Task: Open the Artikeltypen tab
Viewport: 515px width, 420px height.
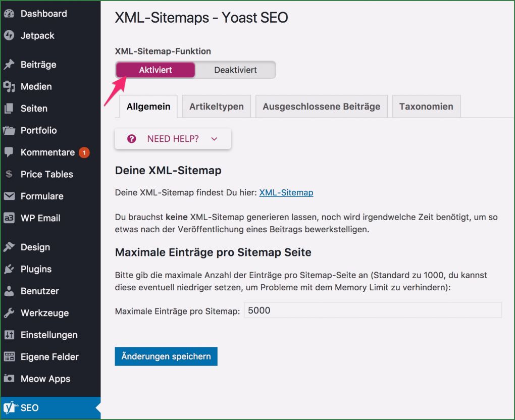Action: [x=216, y=107]
